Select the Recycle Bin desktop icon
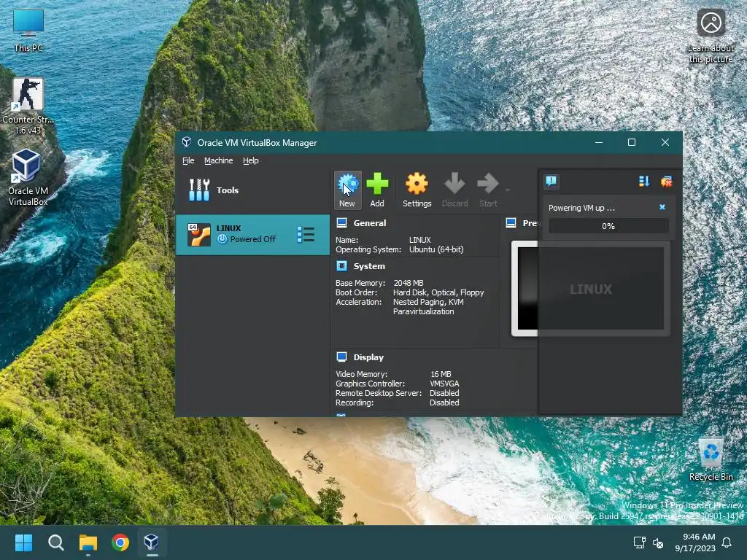Image resolution: width=747 pixels, height=560 pixels. tap(711, 459)
